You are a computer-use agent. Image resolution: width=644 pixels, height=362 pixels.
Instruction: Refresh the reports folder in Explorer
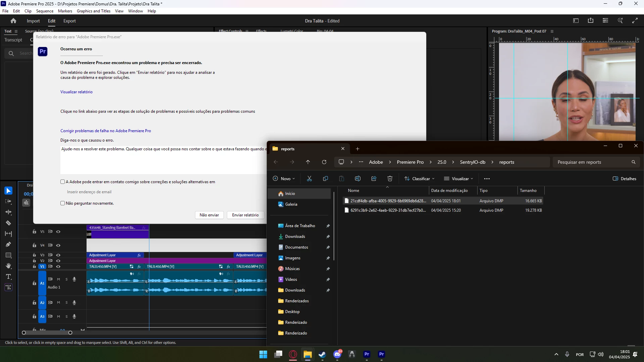point(324,162)
